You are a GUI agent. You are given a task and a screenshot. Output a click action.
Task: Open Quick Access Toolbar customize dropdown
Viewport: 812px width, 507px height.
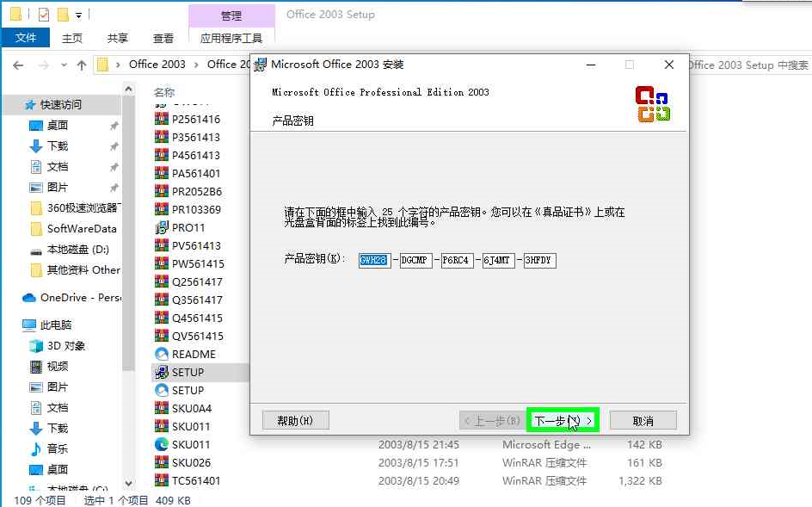pos(78,15)
